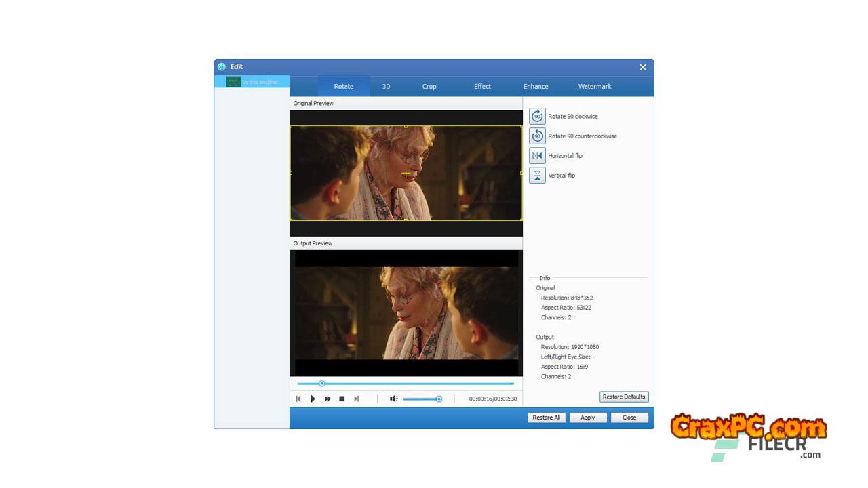Click the 'Output Preview' label
Viewport: 868px width, 488px height.
[x=313, y=243]
